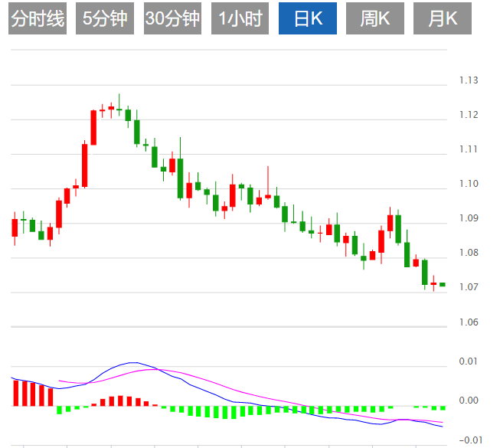
Task: Click the 1.11 price axis label
Action: click(x=469, y=149)
